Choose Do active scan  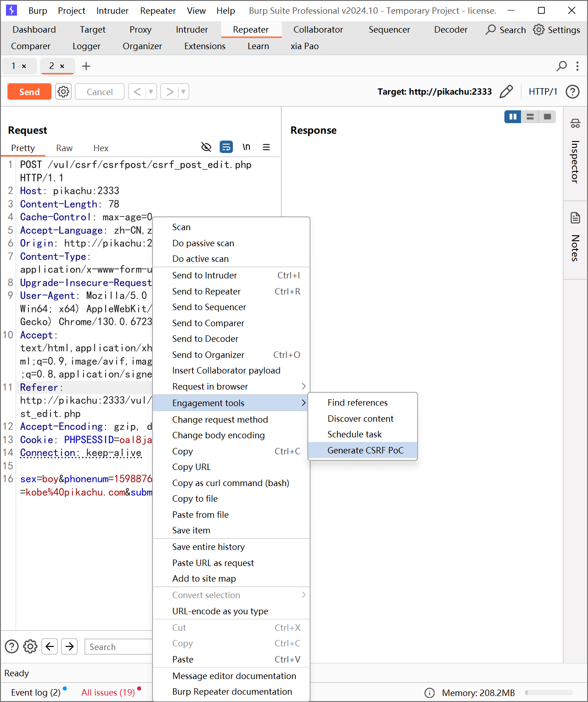(x=231, y=259)
